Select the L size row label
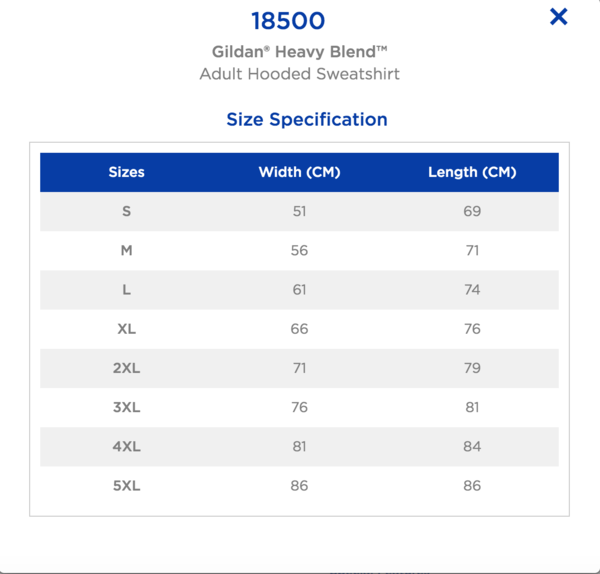600x574 pixels. coord(126,289)
